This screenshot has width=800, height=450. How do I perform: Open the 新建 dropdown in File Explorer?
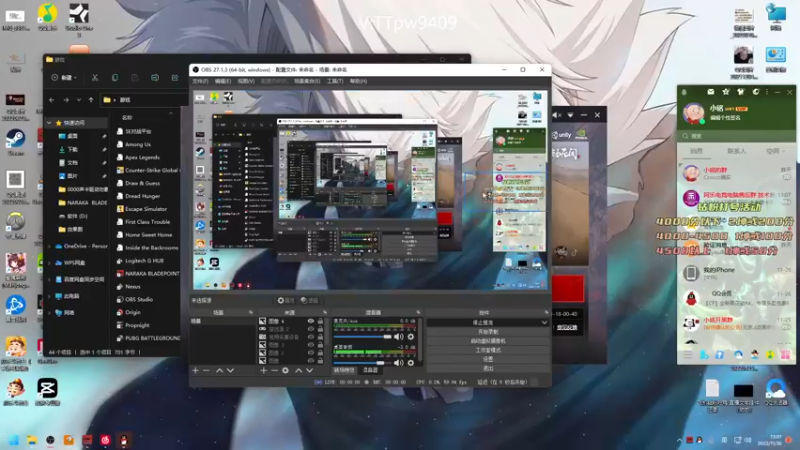tap(64, 78)
